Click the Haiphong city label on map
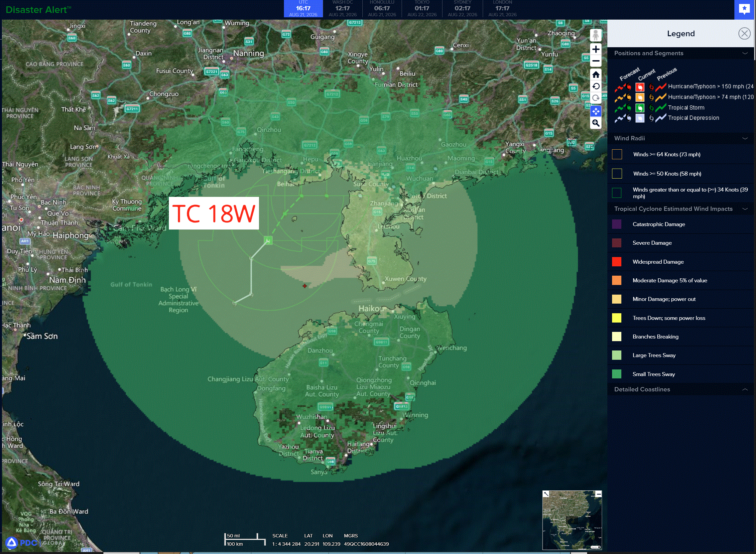 click(x=71, y=235)
